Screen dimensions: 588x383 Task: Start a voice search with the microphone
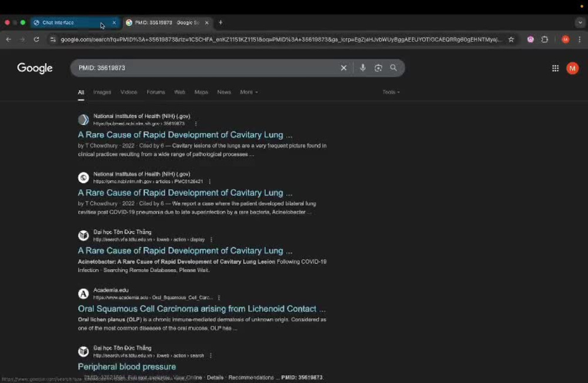[363, 68]
